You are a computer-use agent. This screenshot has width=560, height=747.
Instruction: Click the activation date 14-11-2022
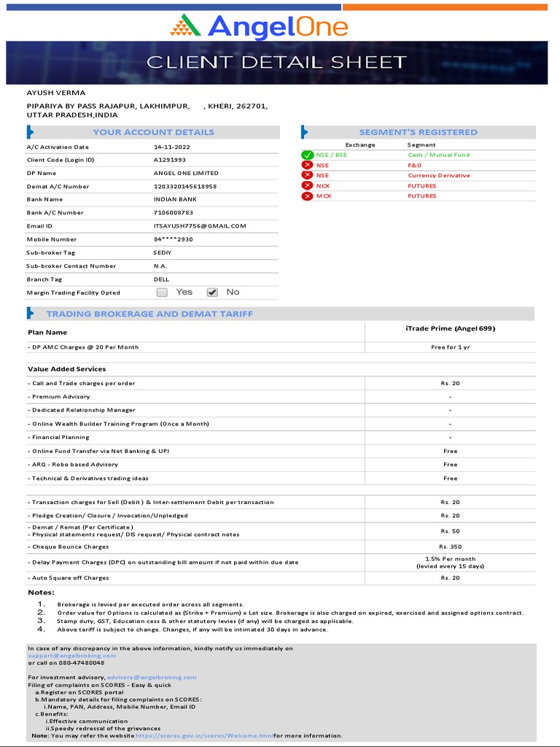pos(172,147)
